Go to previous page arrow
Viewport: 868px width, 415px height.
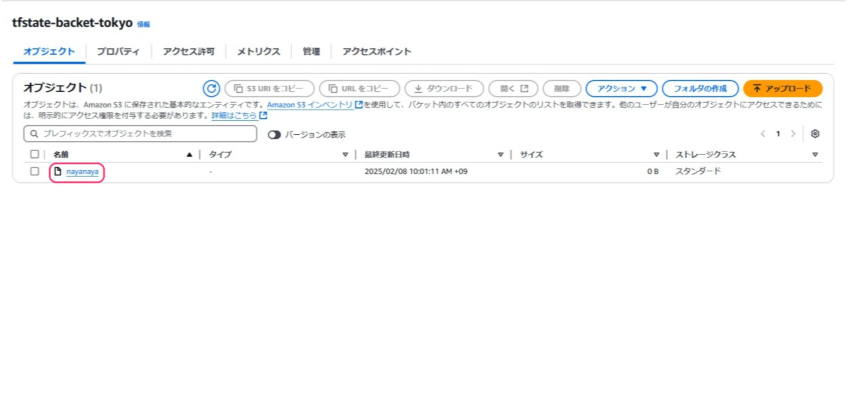point(763,134)
